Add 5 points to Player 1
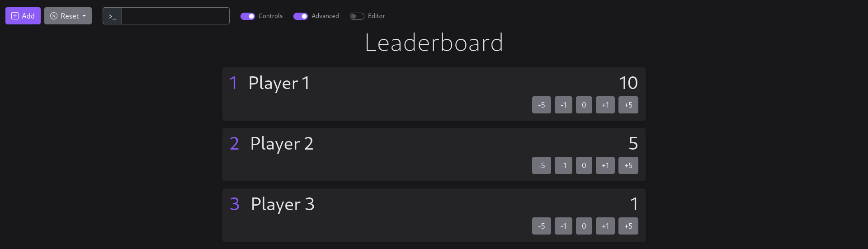Viewport: 868px width, 249px height. click(628, 105)
